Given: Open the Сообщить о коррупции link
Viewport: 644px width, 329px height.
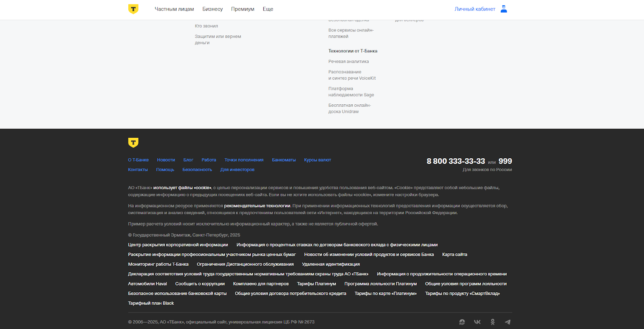Looking at the screenshot, I should point(200,283).
